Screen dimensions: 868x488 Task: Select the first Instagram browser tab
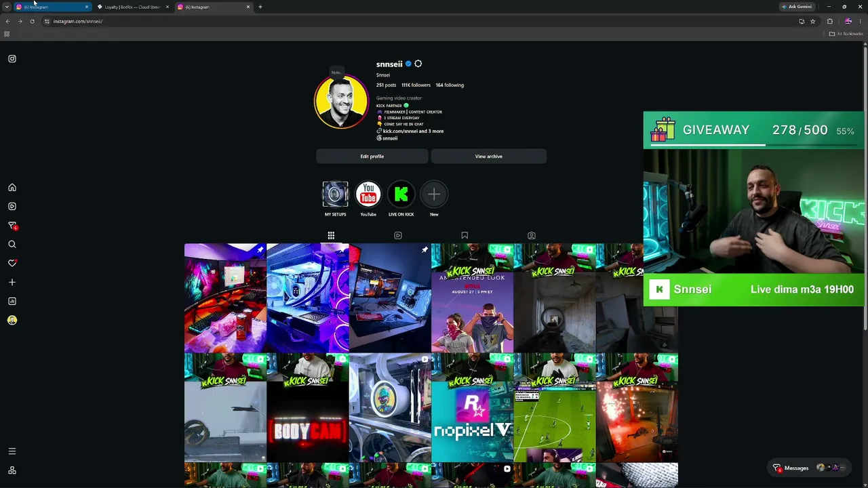point(52,7)
